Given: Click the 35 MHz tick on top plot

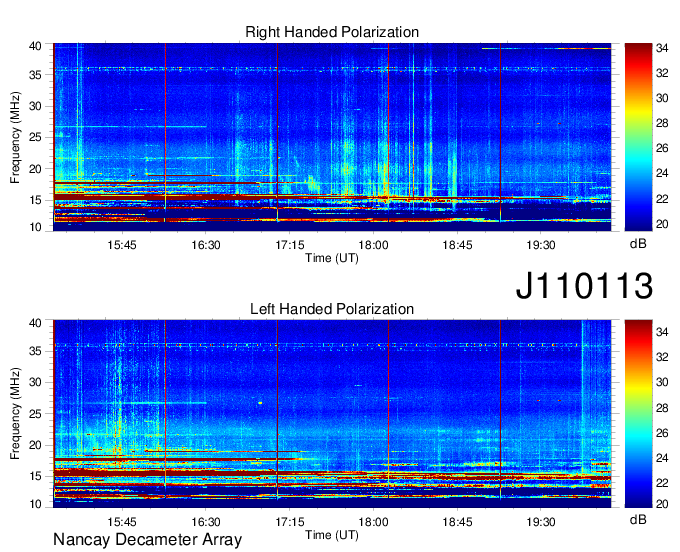Looking at the screenshot, I should pos(35,75).
